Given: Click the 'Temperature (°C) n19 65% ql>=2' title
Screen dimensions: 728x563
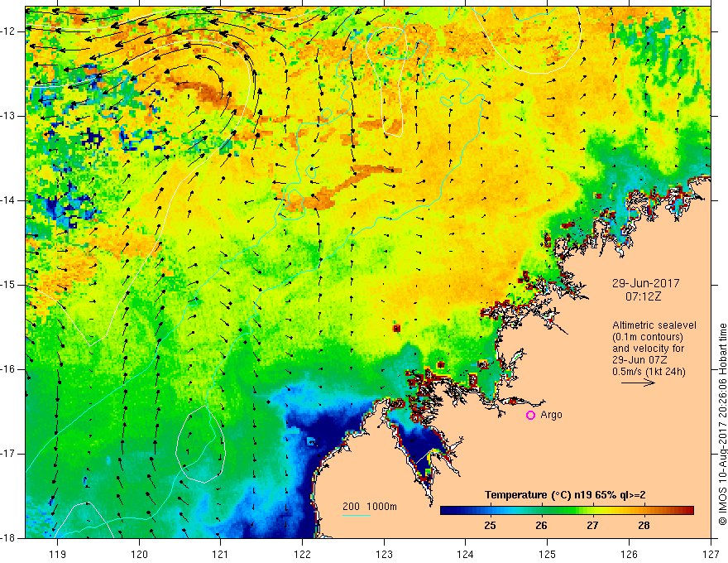Looking at the screenshot, I should [x=565, y=495].
